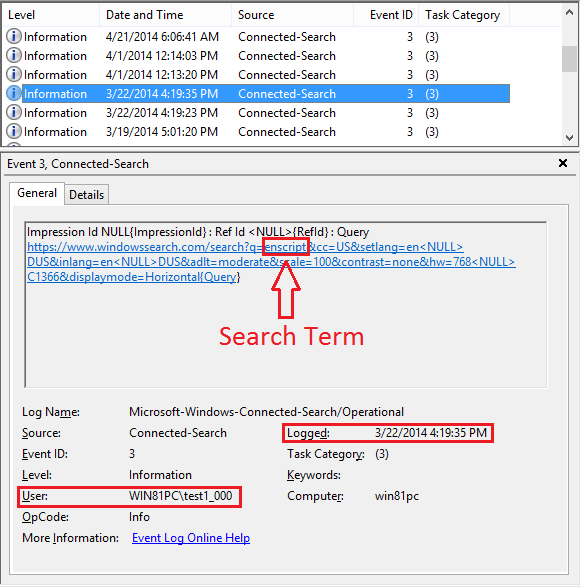Click the information icon of the 3/22/2014 4:19:23 PM event

(14, 112)
